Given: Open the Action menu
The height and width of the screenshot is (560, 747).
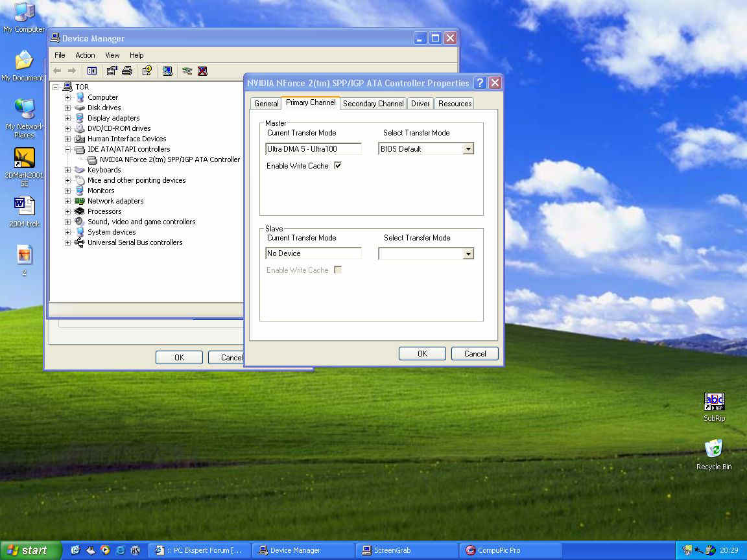Looking at the screenshot, I should [85, 55].
